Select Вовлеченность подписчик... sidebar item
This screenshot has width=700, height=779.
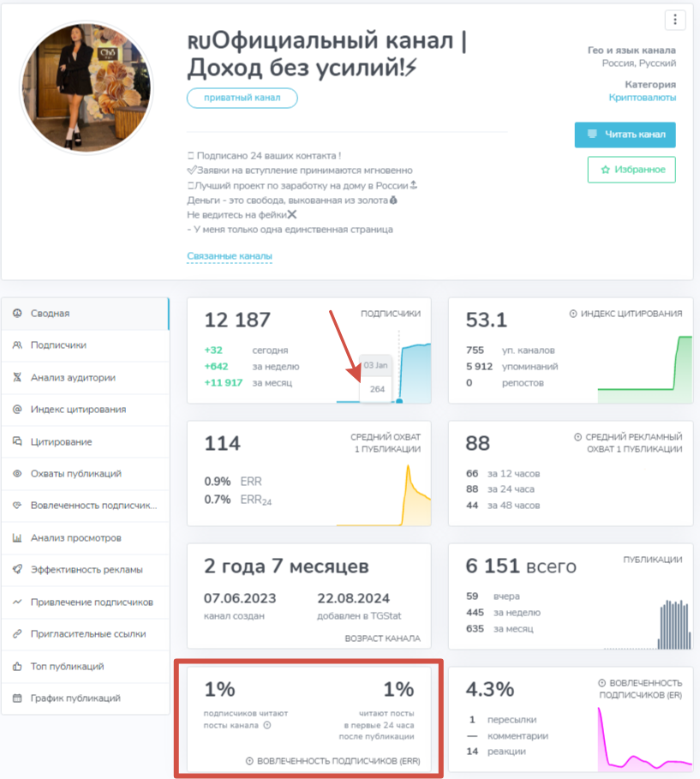click(85, 506)
